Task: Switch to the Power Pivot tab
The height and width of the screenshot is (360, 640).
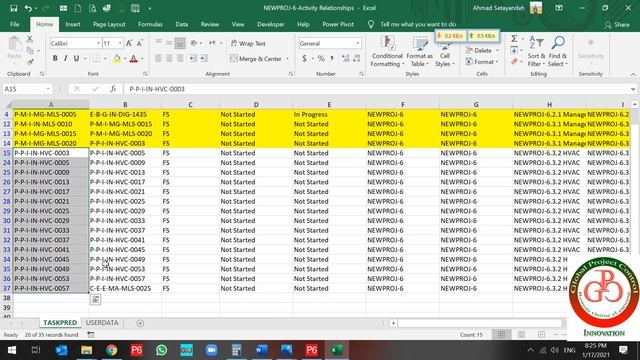Action: point(338,24)
